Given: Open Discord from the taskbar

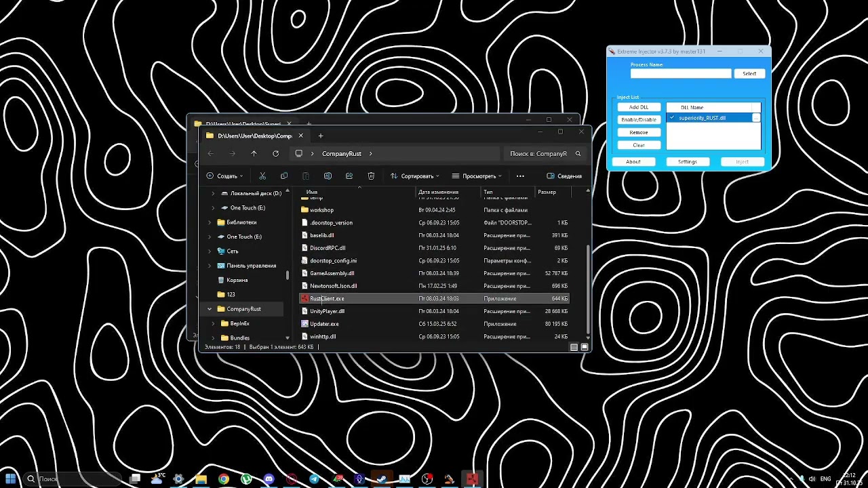Looking at the screenshot, I should click(269, 479).
